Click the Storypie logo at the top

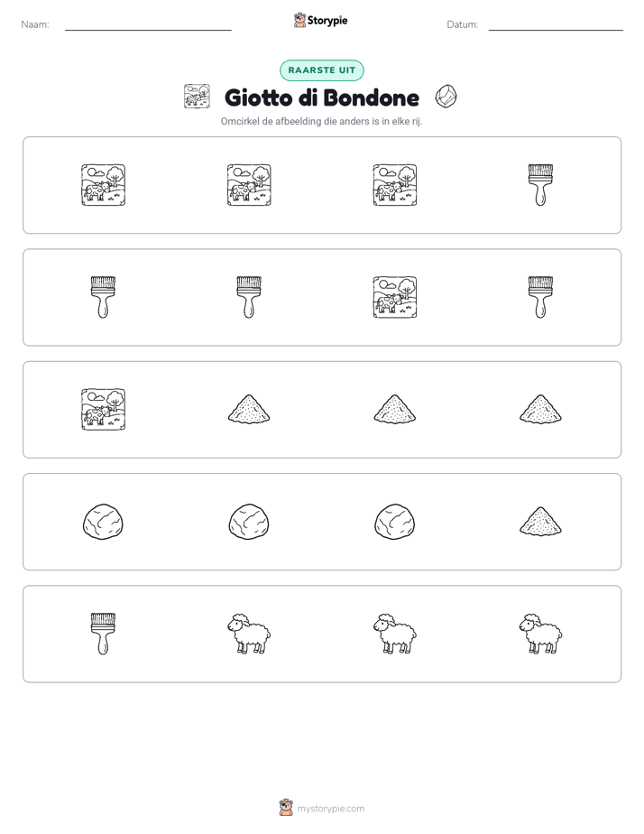click(x=320, y=20)
